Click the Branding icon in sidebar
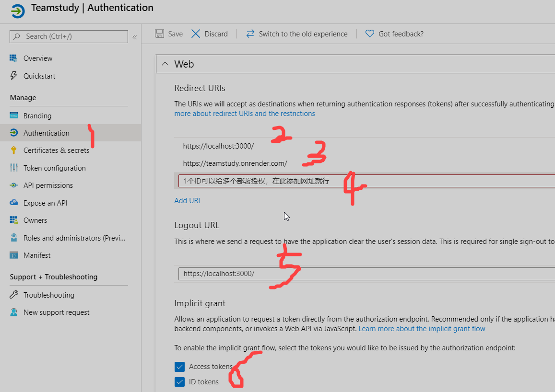The image size is (555, 392). [13, 115]
